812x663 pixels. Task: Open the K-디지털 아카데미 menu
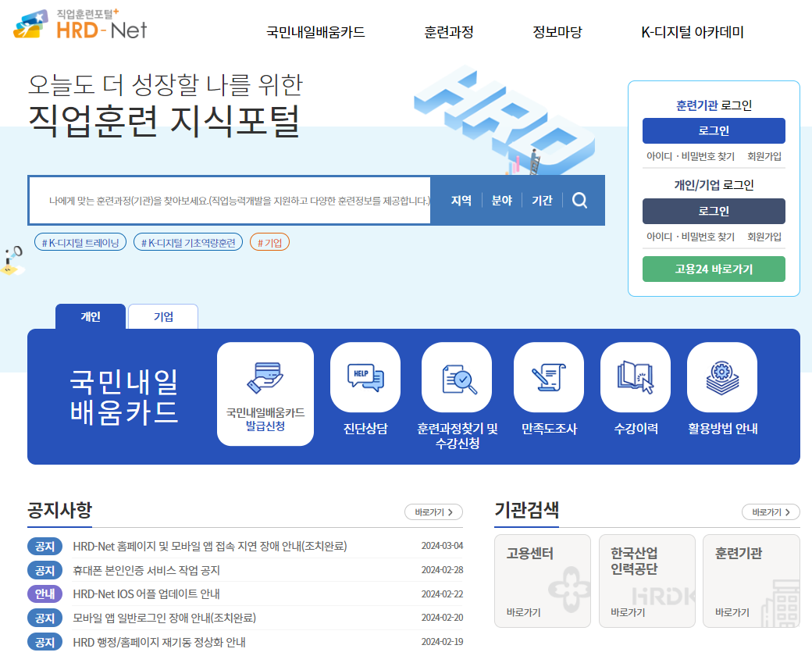tap(693, 32)
